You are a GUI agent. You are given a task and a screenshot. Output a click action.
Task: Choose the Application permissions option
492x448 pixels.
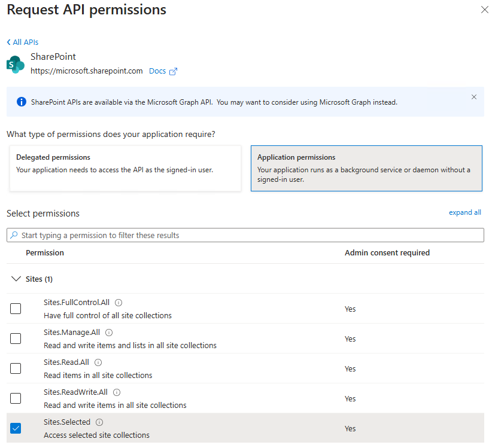[x=366, y=168]
